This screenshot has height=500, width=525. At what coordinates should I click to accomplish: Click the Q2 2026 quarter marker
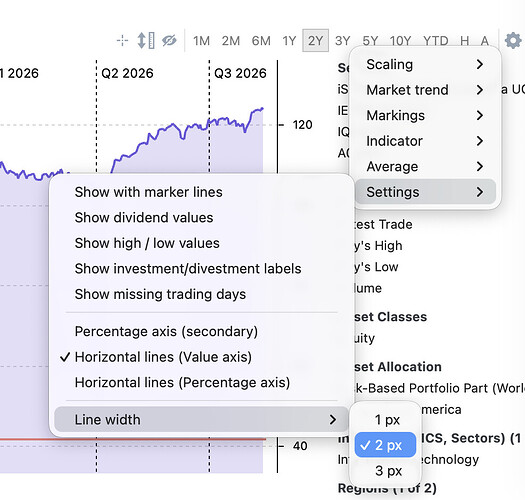(x=127, y=73)
